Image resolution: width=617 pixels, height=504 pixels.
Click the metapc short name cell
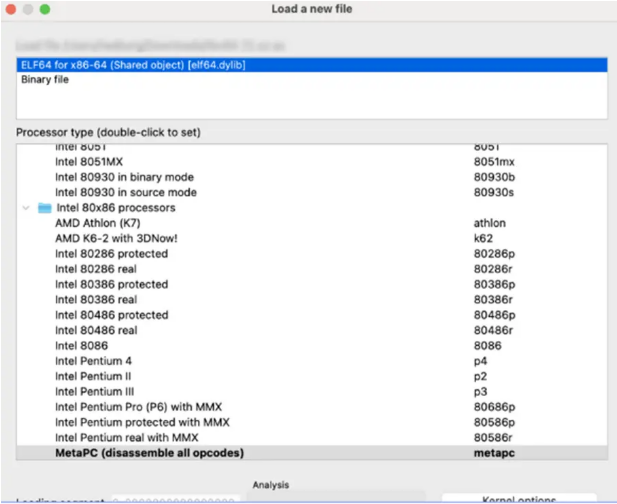494,453
